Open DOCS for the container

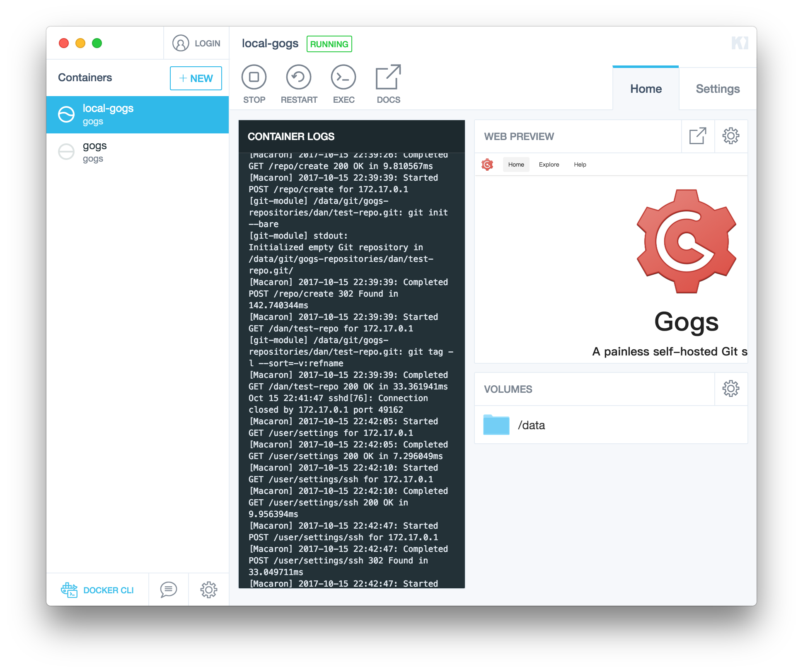tap(388, 84)
